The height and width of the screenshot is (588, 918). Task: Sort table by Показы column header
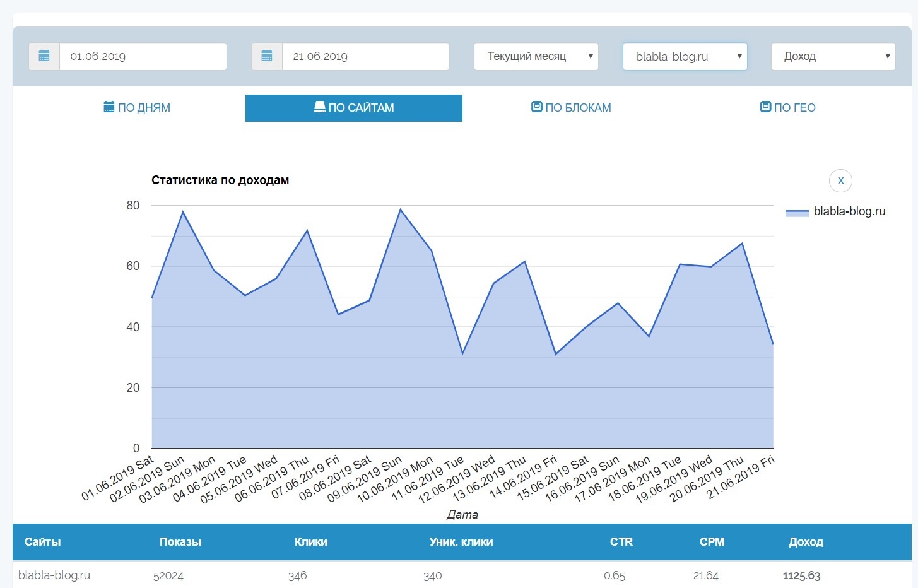point(180,542)
